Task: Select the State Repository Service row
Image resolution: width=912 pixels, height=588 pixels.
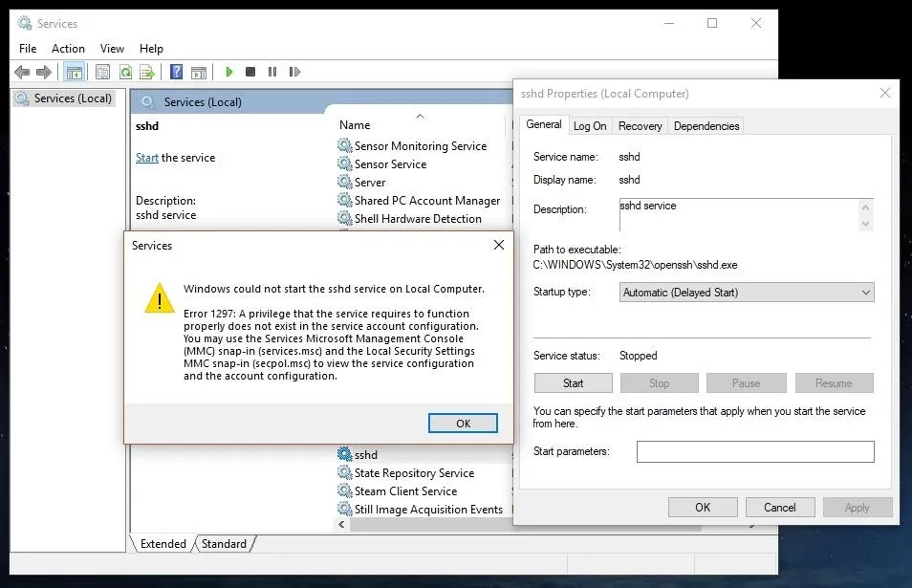Action: [414, 473]
